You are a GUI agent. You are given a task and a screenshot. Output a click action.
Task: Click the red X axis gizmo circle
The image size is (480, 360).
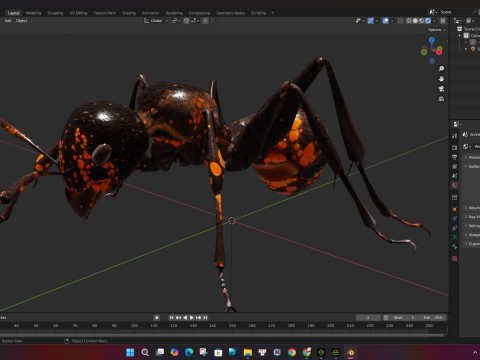click(439, 52)
